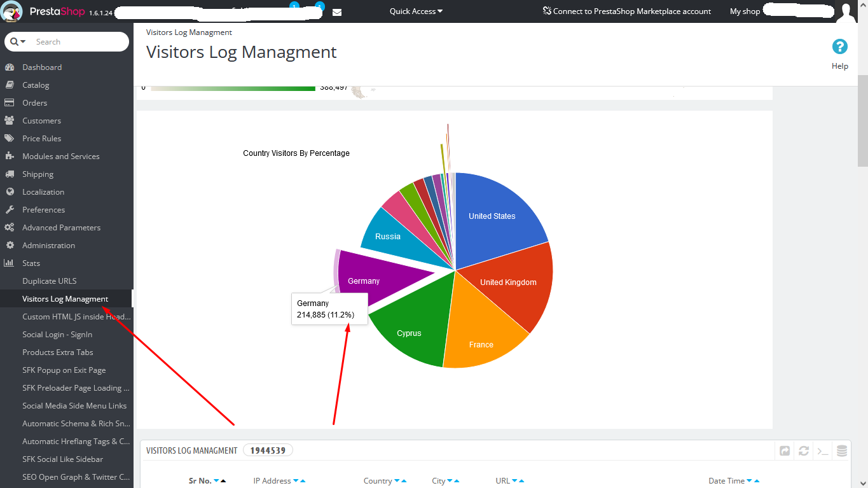Open Duplicate URLS submenu item
The height and width of the screenshot is (488, 868).
point(50,281)
